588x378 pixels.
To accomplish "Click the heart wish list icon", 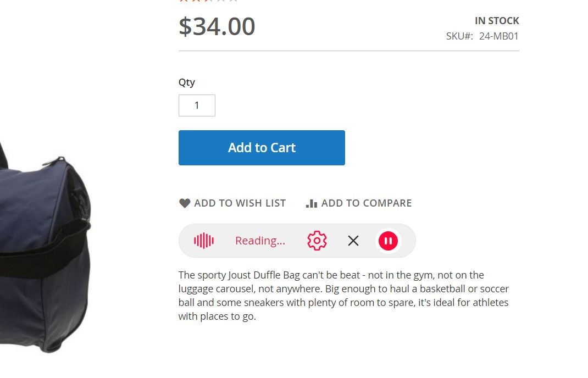I will 185,203.
